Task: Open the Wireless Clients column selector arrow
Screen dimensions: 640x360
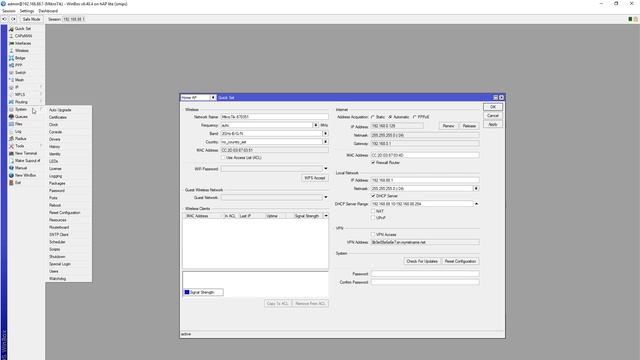Action: [326, 216]
